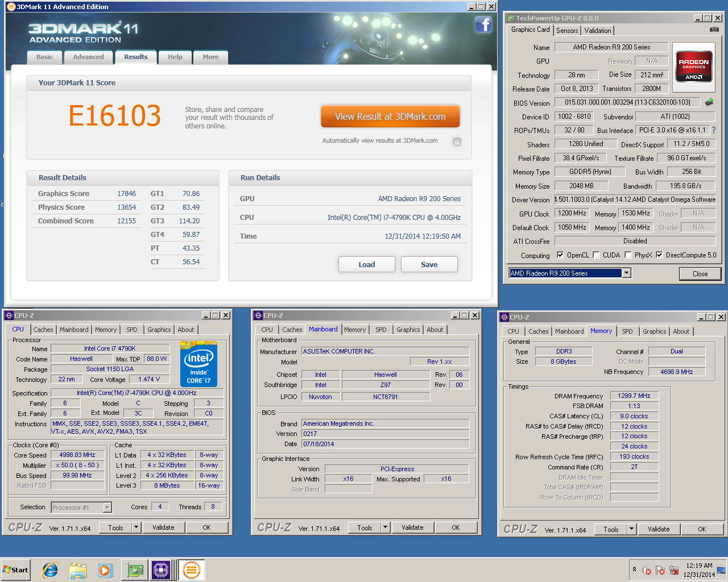This screenshot has height=582, width=728.
Task: Launch Windows Media Player from the taskbar
Action: (x=105, y=570)
